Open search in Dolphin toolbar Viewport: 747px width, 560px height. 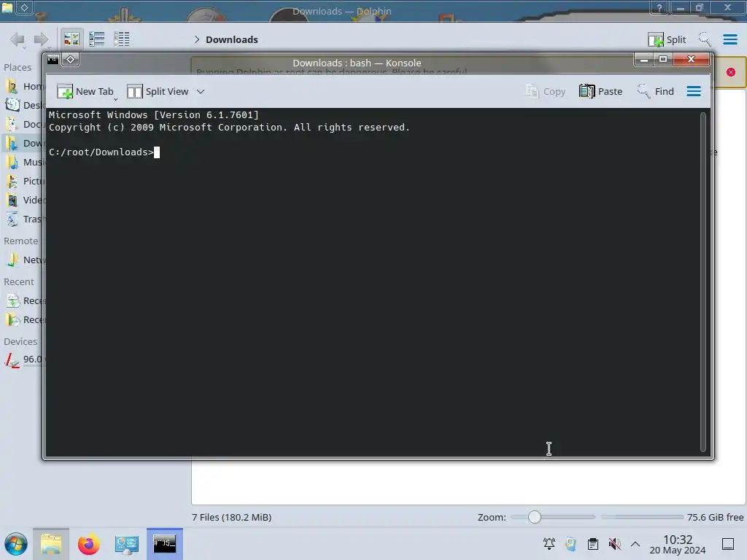(705, 39)
